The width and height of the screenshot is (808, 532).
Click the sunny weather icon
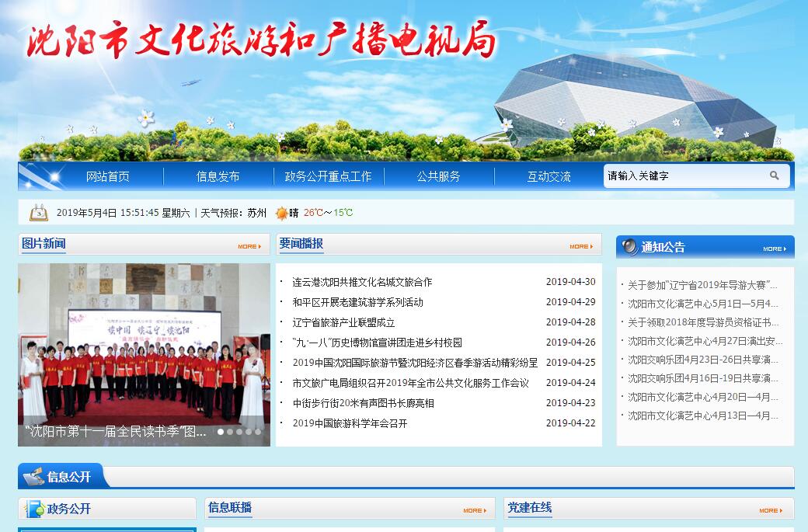pos(281,213)
